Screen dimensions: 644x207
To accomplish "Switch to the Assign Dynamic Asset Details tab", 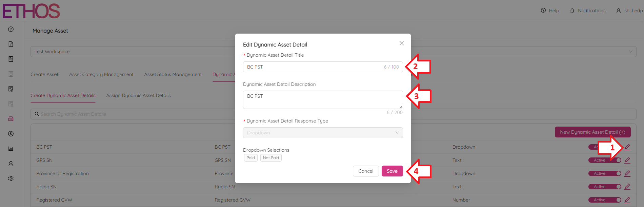I will (138, 95).
